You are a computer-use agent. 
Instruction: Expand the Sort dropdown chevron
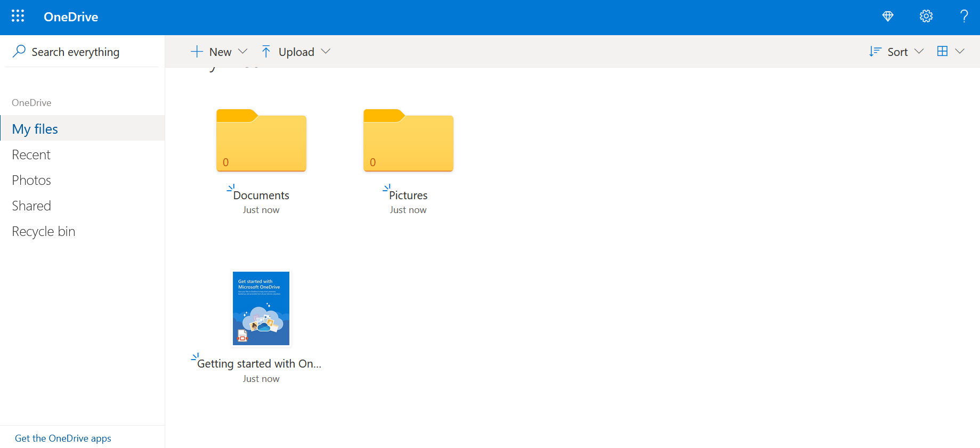919,52
